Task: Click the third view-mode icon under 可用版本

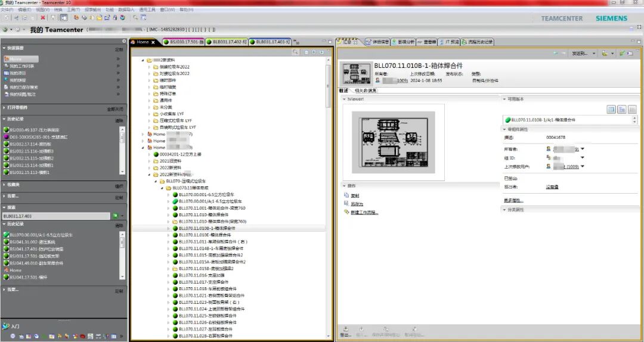Action: [x=632, y=109]
